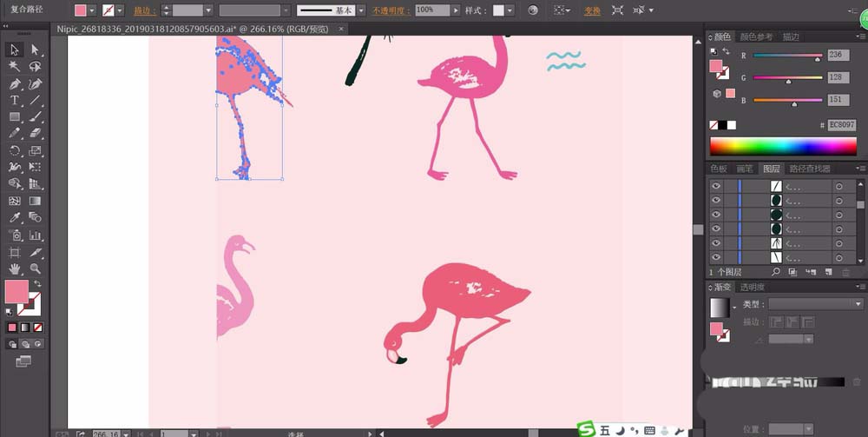Switch to the 画笔 tab

(x=745, y=169)
